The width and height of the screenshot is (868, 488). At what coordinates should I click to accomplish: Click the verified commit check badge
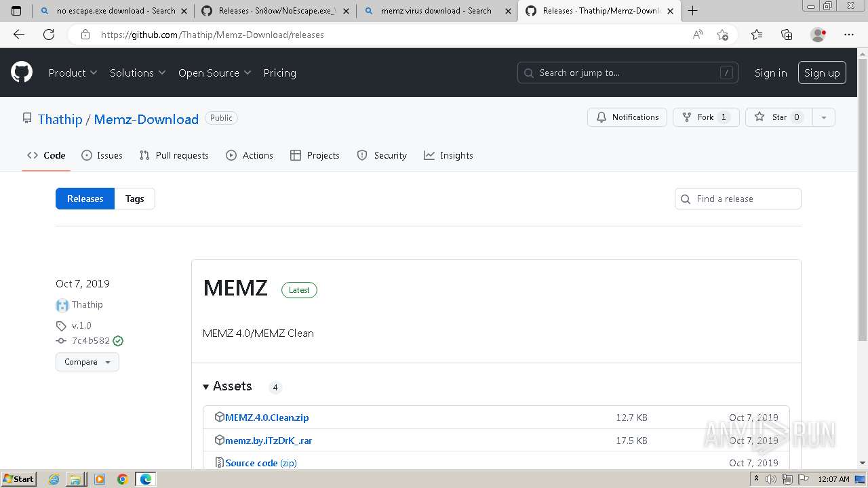[118, 341]
